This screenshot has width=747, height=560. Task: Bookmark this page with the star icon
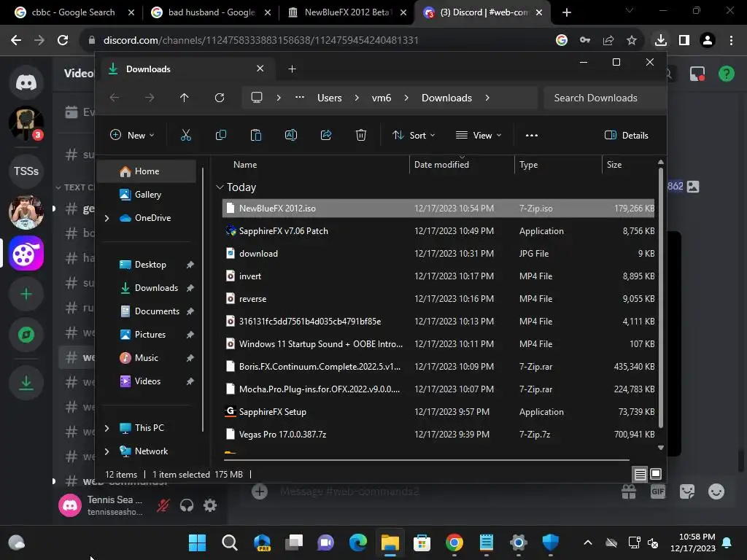pos(632,40)
